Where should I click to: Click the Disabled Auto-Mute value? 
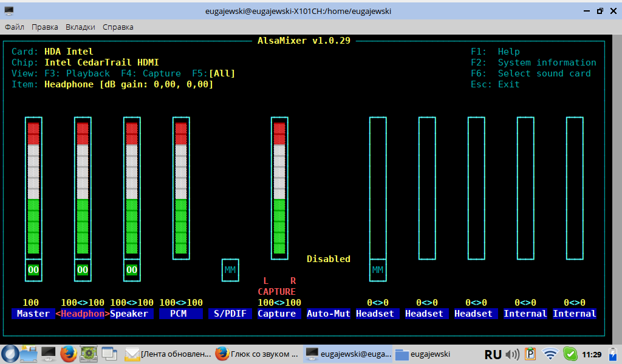click(x=329, y=259)
